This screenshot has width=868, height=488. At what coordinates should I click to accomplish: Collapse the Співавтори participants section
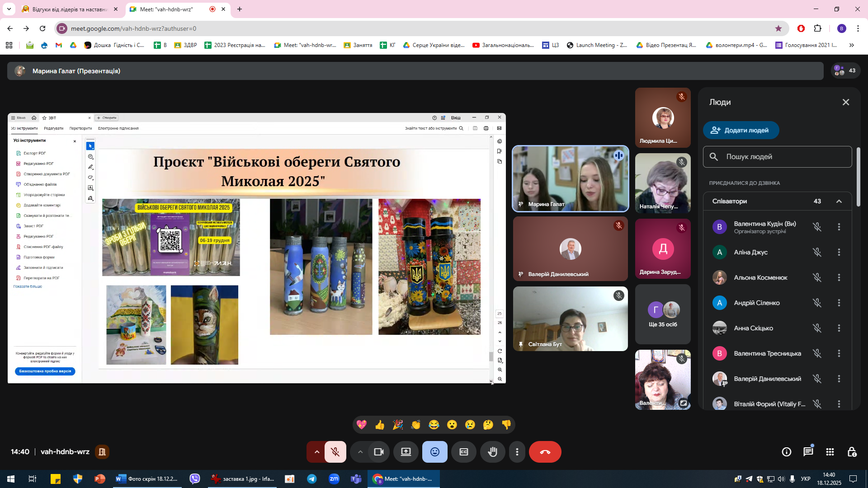(839, 201)
